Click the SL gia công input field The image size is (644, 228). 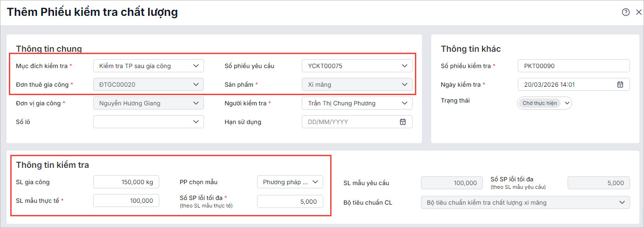[126, 182]
